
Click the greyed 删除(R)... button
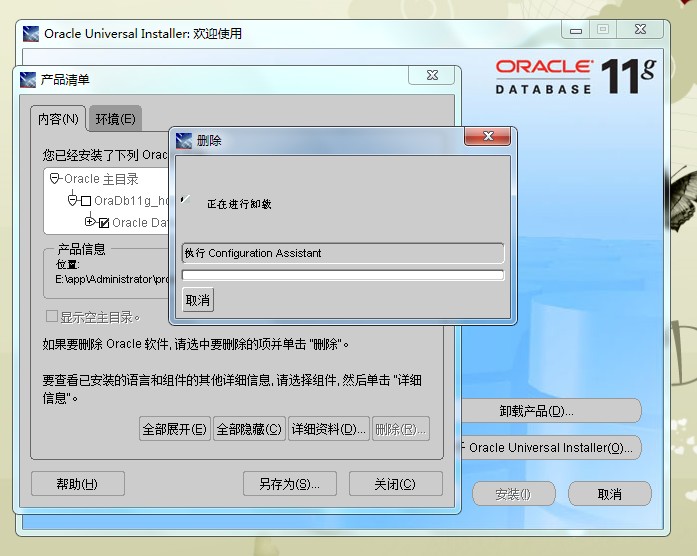pyautogui.click(x=401, y=429)
